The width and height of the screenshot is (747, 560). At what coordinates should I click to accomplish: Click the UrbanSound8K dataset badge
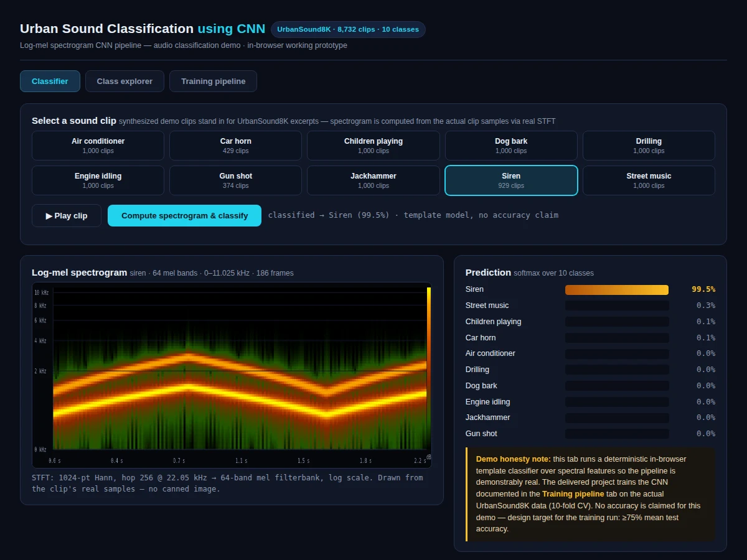tap(348, 29)
